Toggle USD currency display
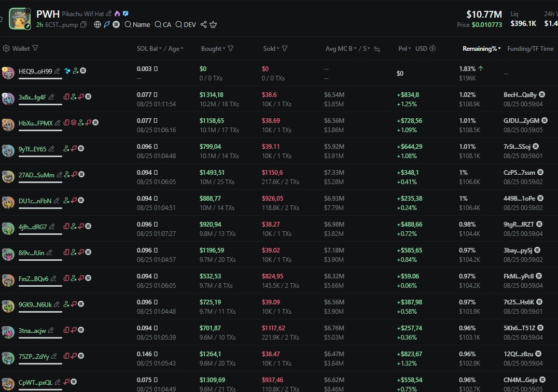Image resolution: width=558 pixels, height=392 pixels. click(x=425, y=48)
